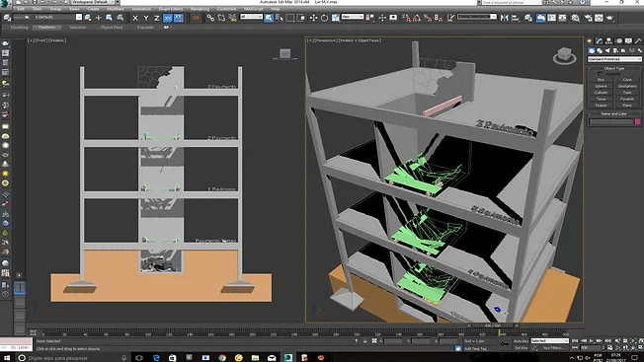Toggle Auto Key mode
This screenshot has width=644, height=362.
(x=521, y=341)
